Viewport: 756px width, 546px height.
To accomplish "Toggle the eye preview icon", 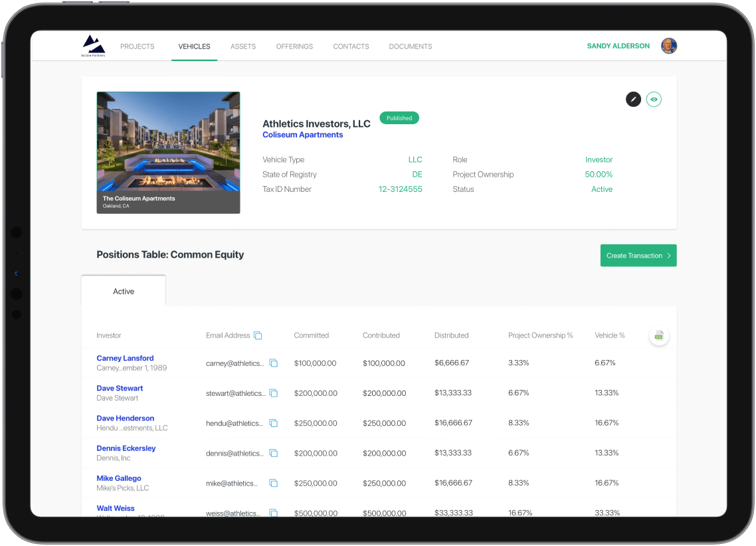I will pos(654,100).
